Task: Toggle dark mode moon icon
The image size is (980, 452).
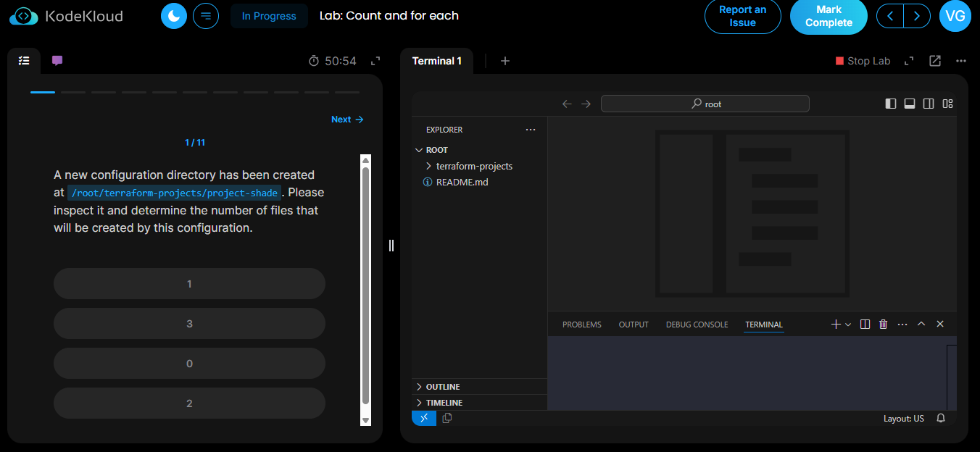Action: (x=174, y=16)
